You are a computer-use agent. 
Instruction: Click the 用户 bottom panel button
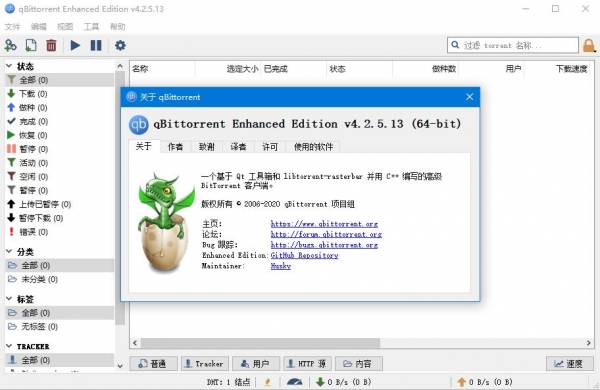point(256,364)
